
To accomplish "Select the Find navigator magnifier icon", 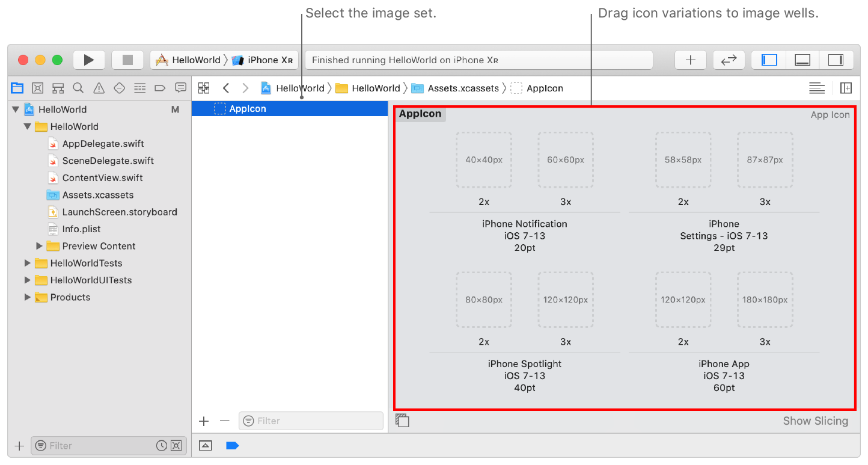I will coord(78,88).
